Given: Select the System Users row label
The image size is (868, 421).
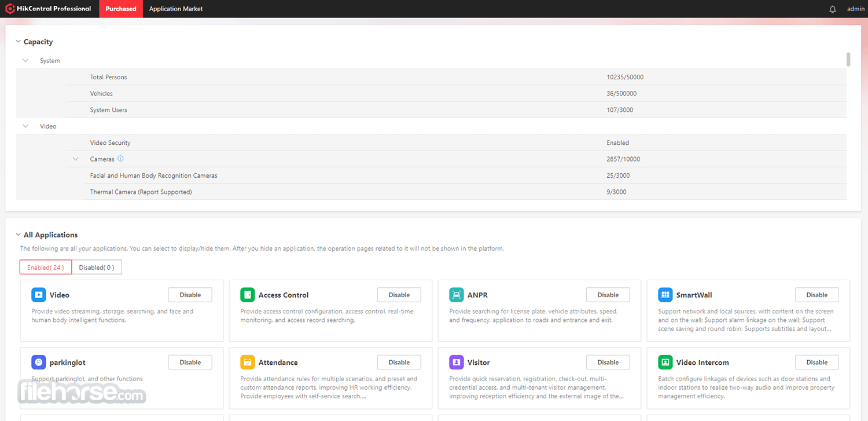Looking at the screenshot, I should click(109, 110).
